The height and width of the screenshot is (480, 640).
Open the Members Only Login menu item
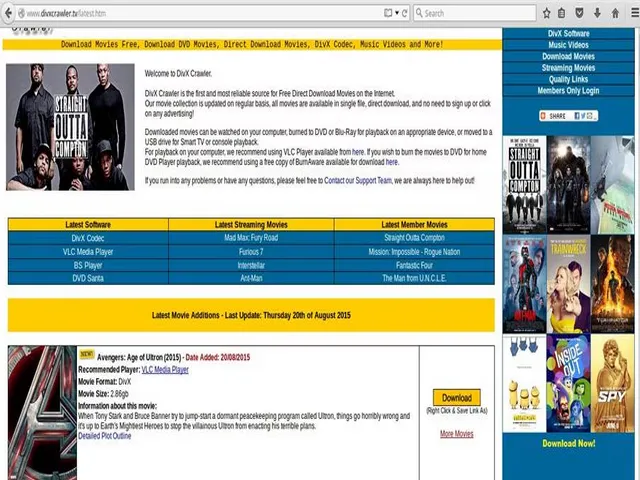coord(568,90)
